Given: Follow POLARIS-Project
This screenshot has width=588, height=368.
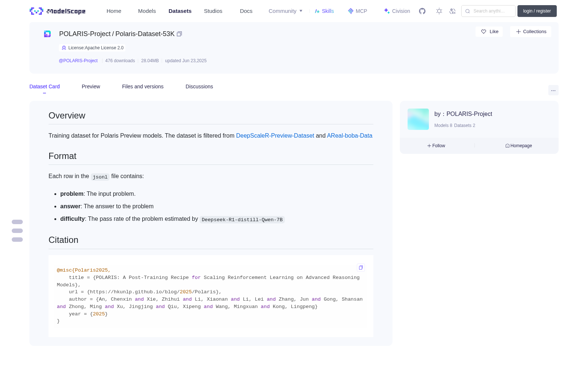Looking at the screenshot, I should point(436,146).
